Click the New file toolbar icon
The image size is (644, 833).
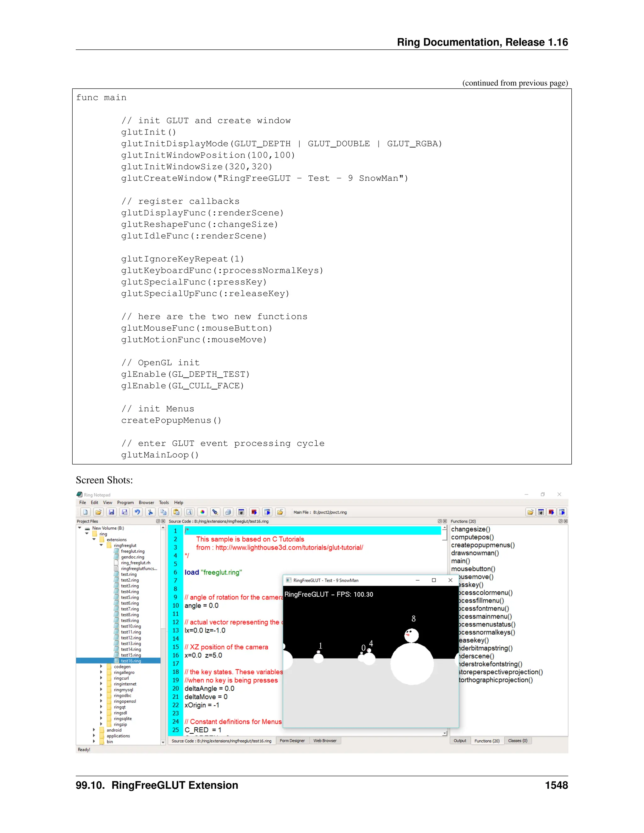(x=86, y=512)
